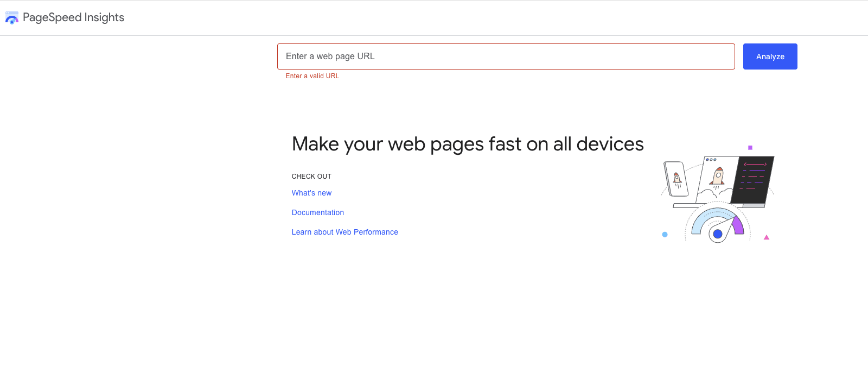Image resolution: width=868 pixels, height=384 pixels.
Task: Open the Documentation link
Action: tap(317, 212)
